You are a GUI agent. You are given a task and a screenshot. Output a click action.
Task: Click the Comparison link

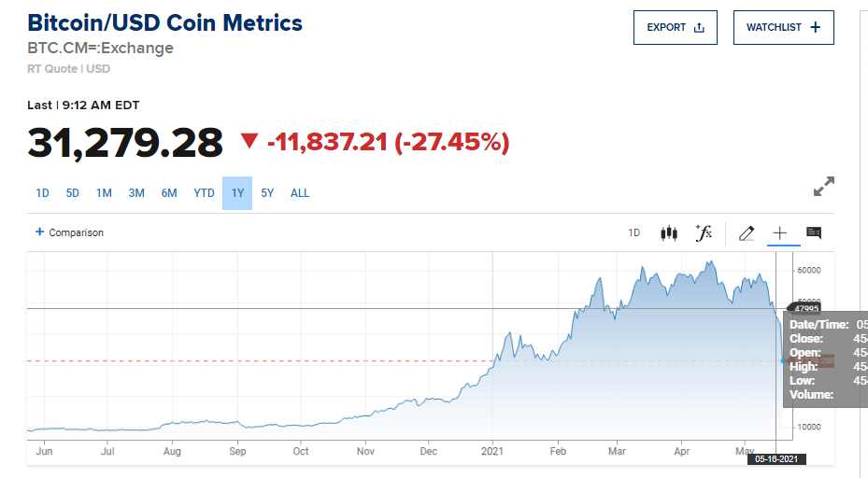point(76,232)
